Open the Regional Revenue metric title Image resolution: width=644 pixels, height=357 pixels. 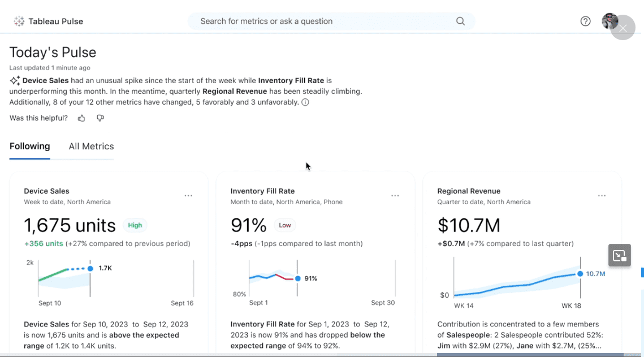[469, 191]
